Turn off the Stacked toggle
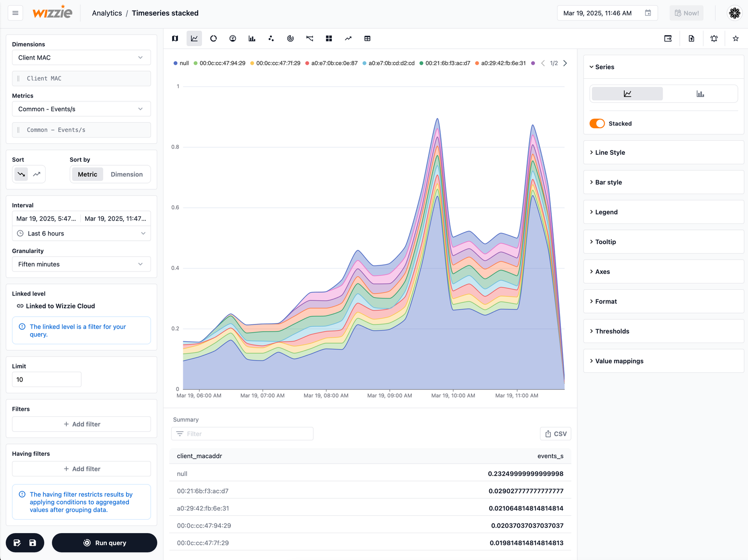Screen dimensions: 748x560 click(597, 124)
